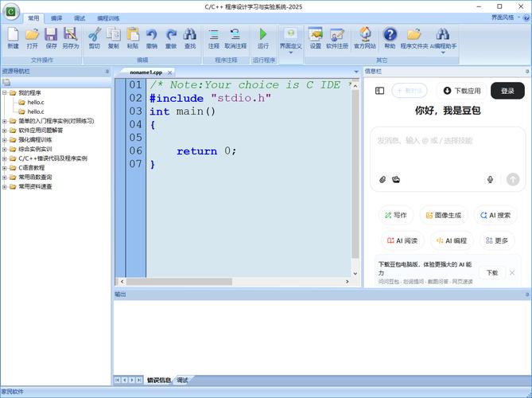
Task: Click the microphone icon in Doubao chat
Action: tap(490, 179)
